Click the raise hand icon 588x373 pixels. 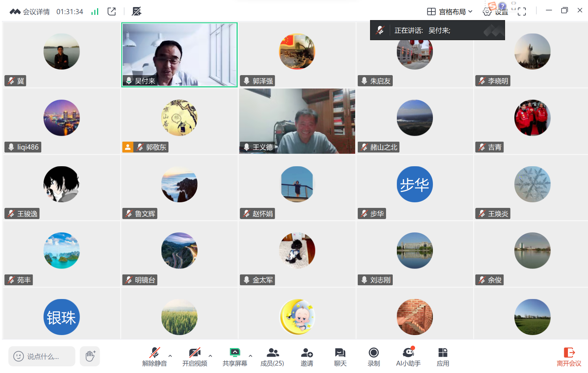coord(90,356)
